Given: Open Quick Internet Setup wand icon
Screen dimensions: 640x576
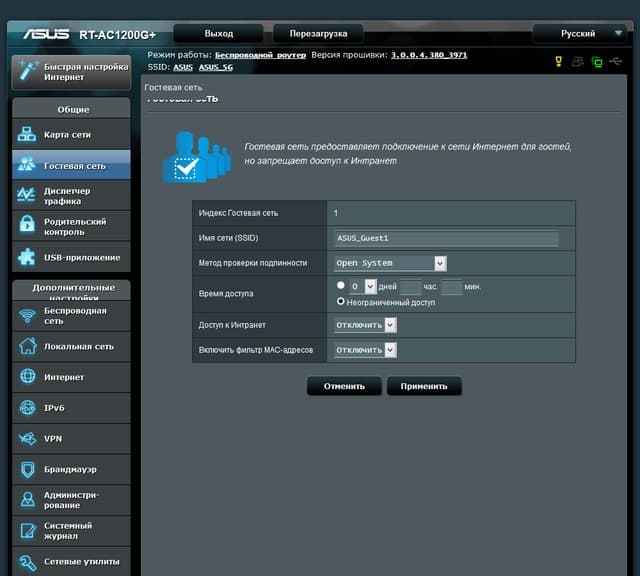Looking at the screenshot, I should (28, 71).
